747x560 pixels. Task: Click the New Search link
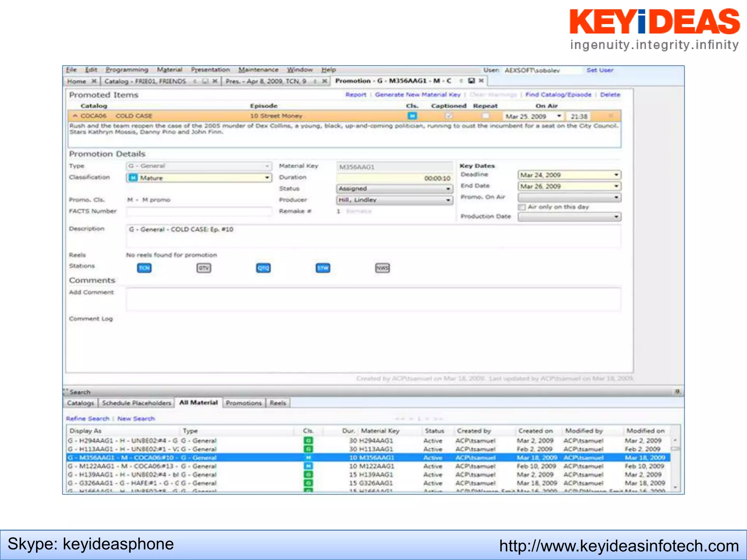coord(136,419)
